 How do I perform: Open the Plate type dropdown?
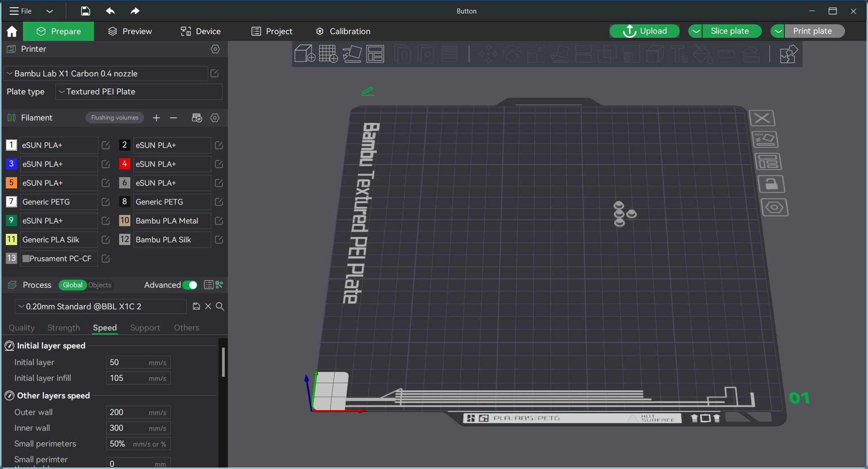[139, 92]
